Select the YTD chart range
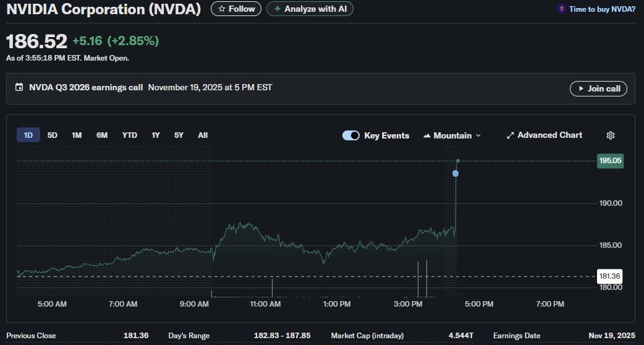Viewport: 644px width, 345px height. [130, 135]
